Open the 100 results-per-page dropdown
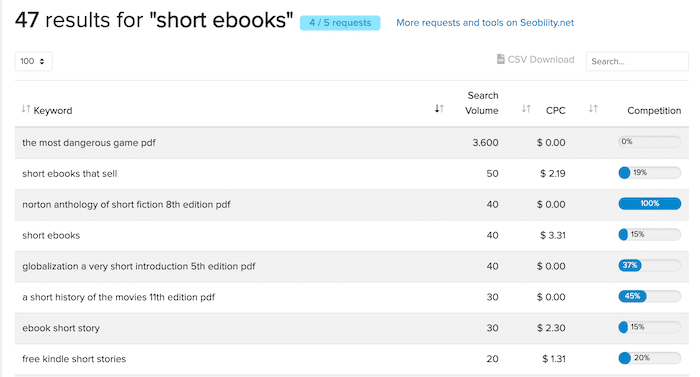The image size is (700, 377). (33, 61)
